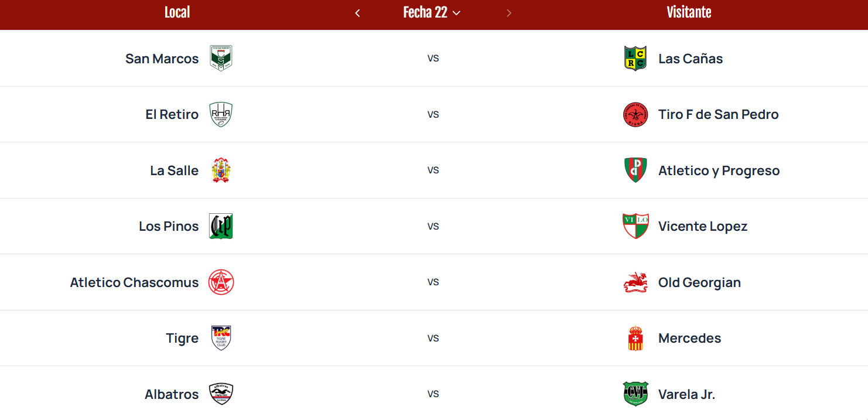Image resolution: width=868 pixels, height=420 pixels.
Task: Select the Atletico Chascomus circular emblem
Action: point(221,282)
